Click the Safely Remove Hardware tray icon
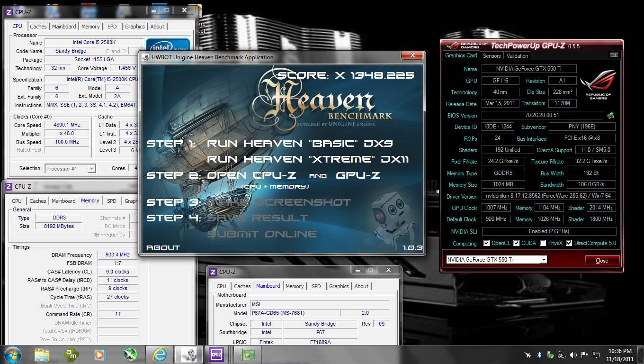Screen dimensions: 644x364 [x=550, y=355]
